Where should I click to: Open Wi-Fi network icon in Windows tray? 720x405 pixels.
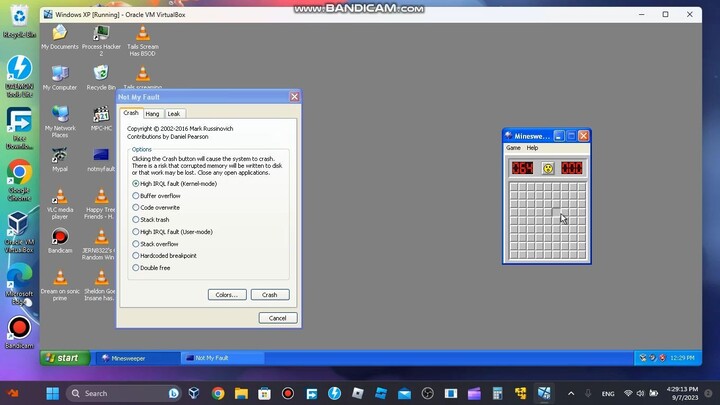(x=628, y=394)
